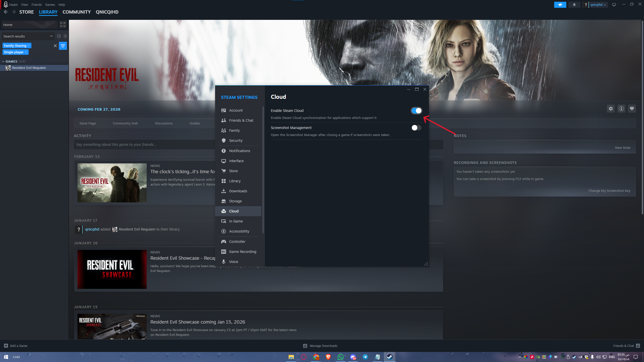Open game info icon
Viewport: 644px width, 362px height.
[x=621, y=109]
